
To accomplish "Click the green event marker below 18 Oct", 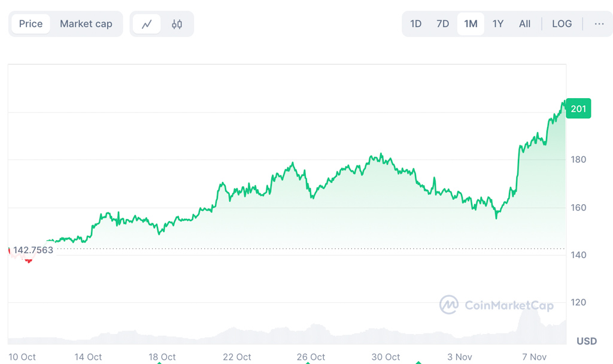I will tap(159, 363).
